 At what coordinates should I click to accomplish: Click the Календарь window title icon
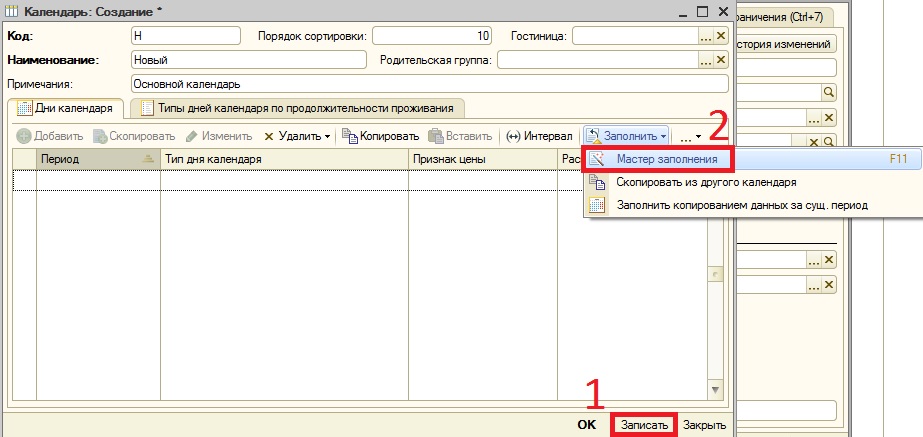click(11, 11)
